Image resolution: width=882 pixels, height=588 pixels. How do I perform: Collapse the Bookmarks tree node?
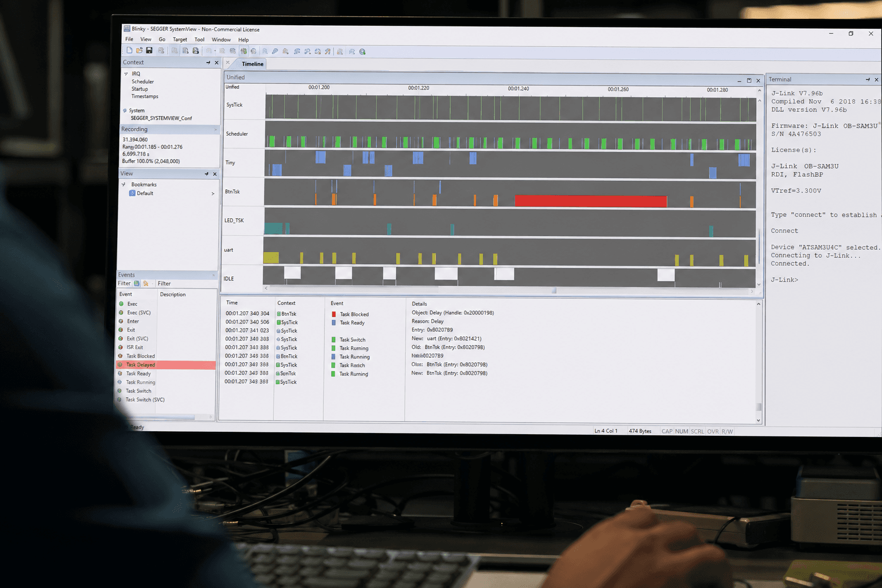tap(123, 184)
